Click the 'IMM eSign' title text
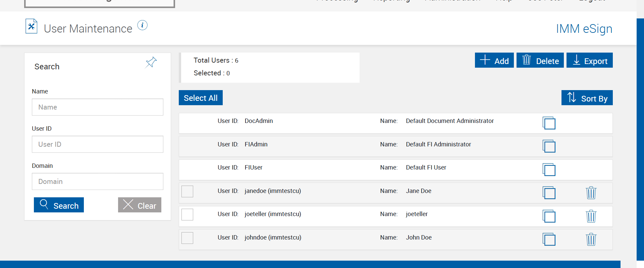The image size is (644, 268). (x=584, y=29)
